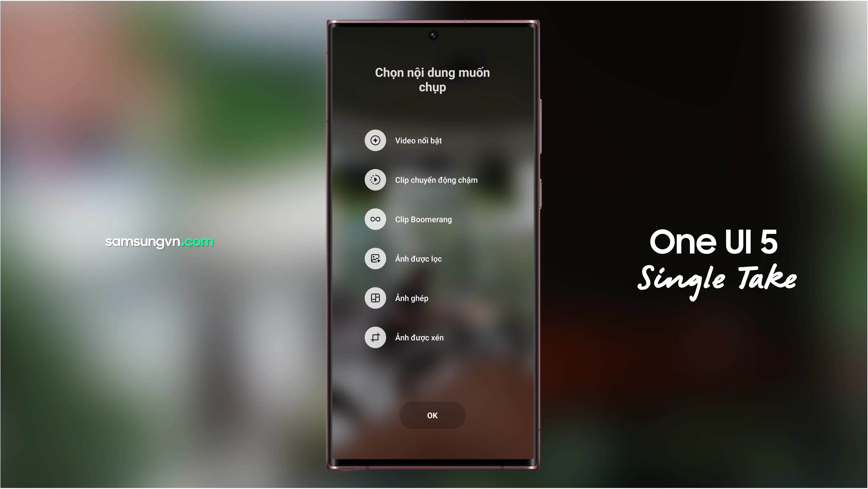Select the Ảnh ghép icon

[375, 297]
